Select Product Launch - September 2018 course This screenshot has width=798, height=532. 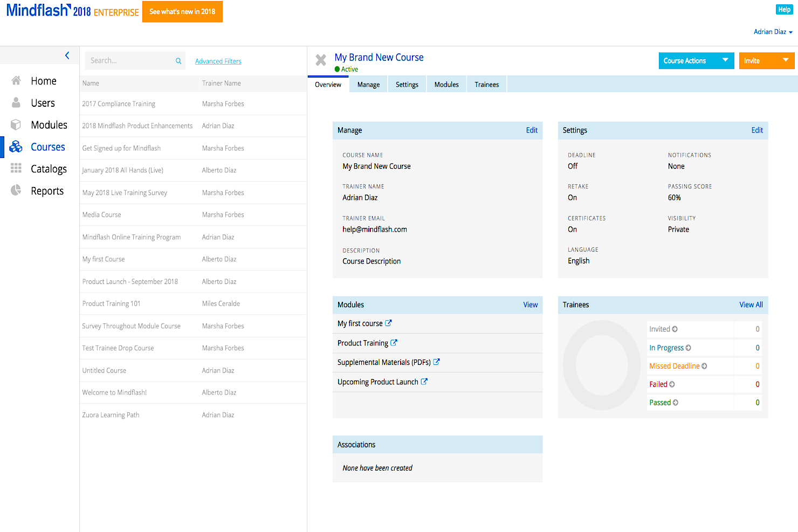194,282
